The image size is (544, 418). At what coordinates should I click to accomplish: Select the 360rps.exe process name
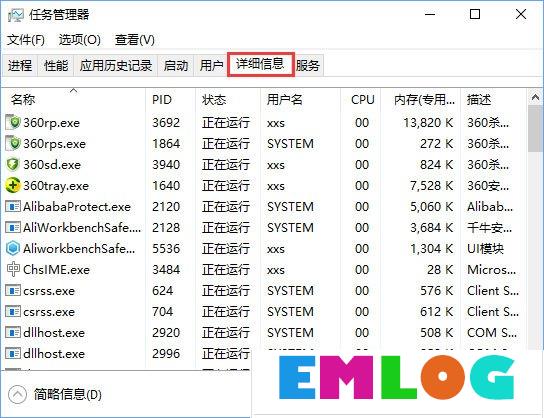point(54,144)
